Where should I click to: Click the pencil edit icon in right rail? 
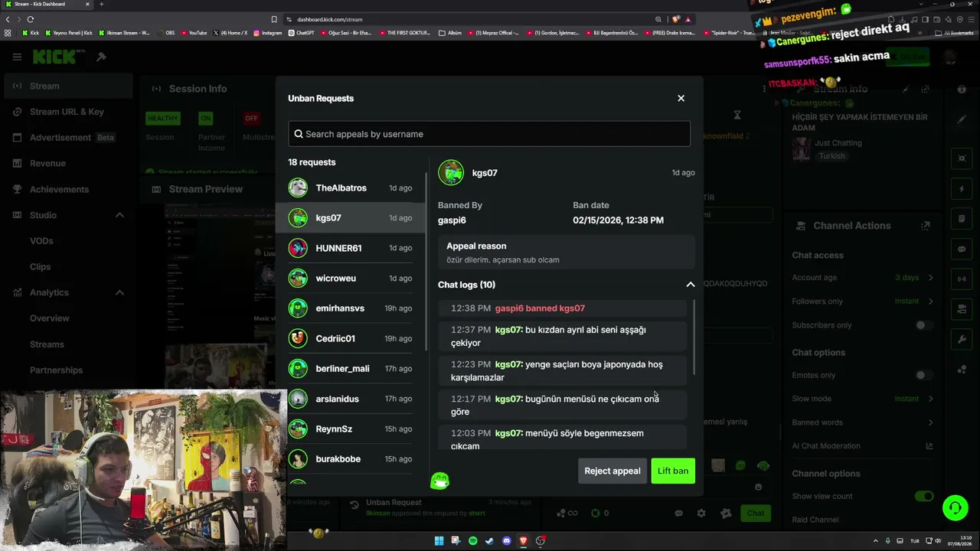click(962, 120)
